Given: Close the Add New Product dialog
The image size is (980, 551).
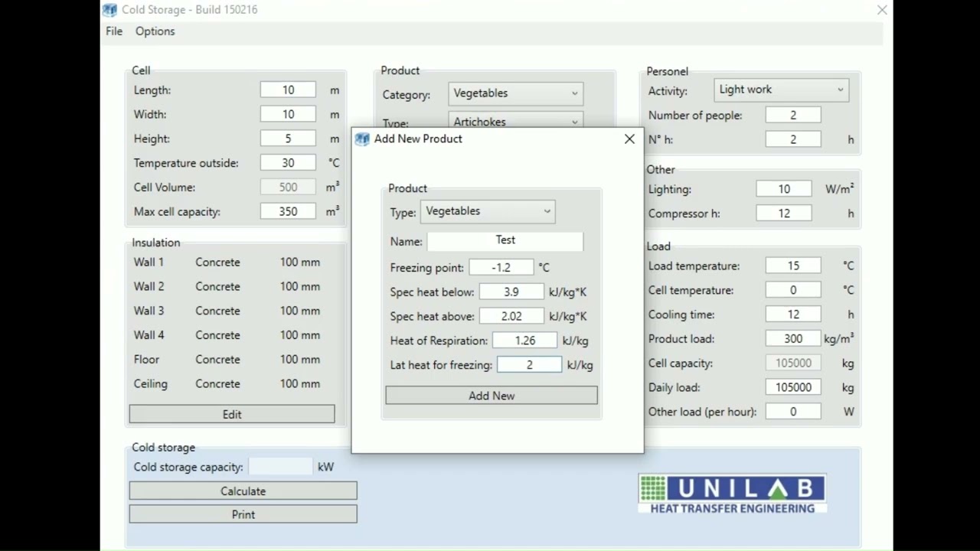Looking at the screenshot, I should (629, 139).
